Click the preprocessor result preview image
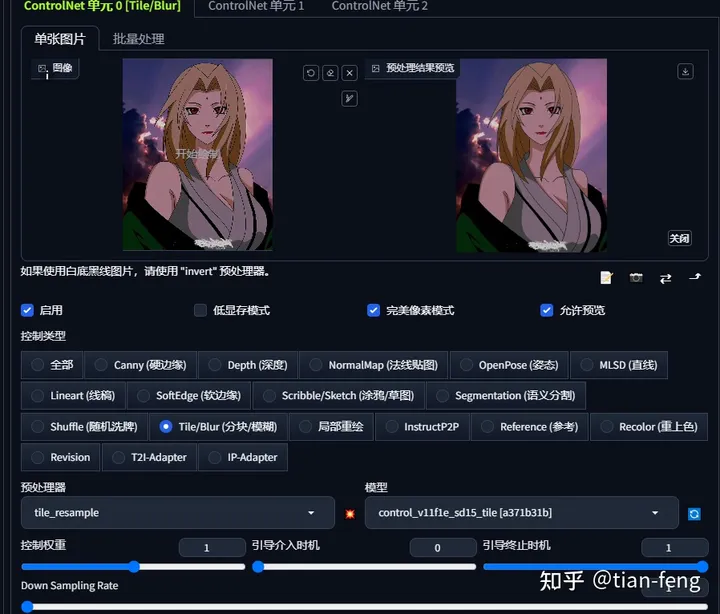 [531, 155]
